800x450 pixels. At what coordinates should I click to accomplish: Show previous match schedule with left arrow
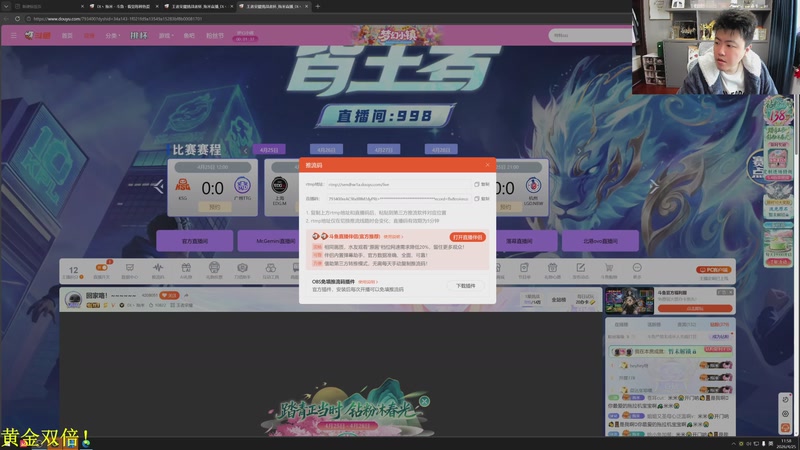[159, 187]
